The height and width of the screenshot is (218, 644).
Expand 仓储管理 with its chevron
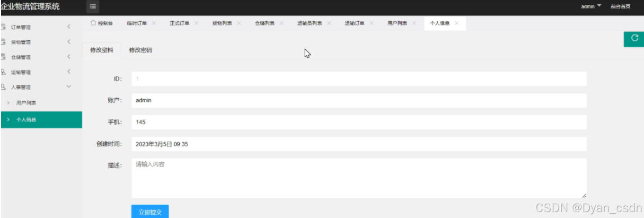(68, 57)
